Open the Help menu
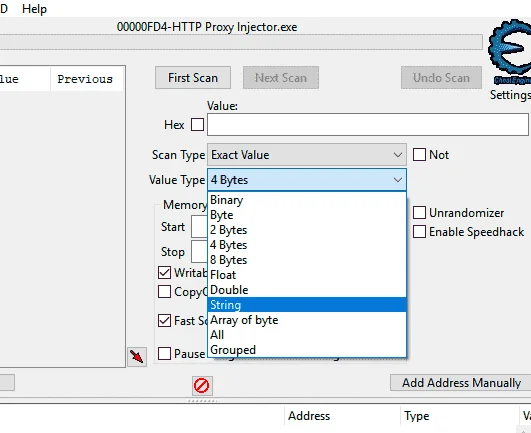The height and width of the screenshot is (433, 531). [34, 8]
